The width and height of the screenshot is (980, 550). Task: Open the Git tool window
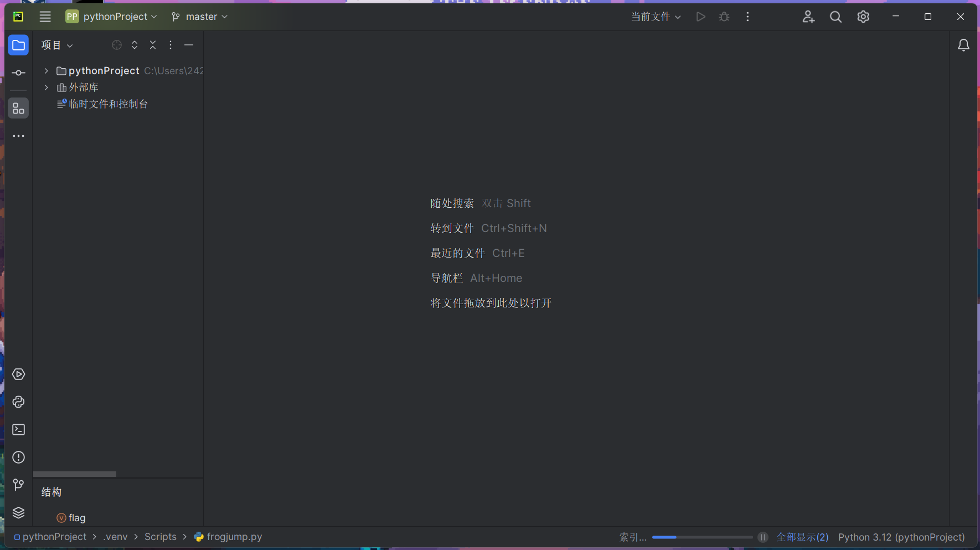tap(18, 485)
